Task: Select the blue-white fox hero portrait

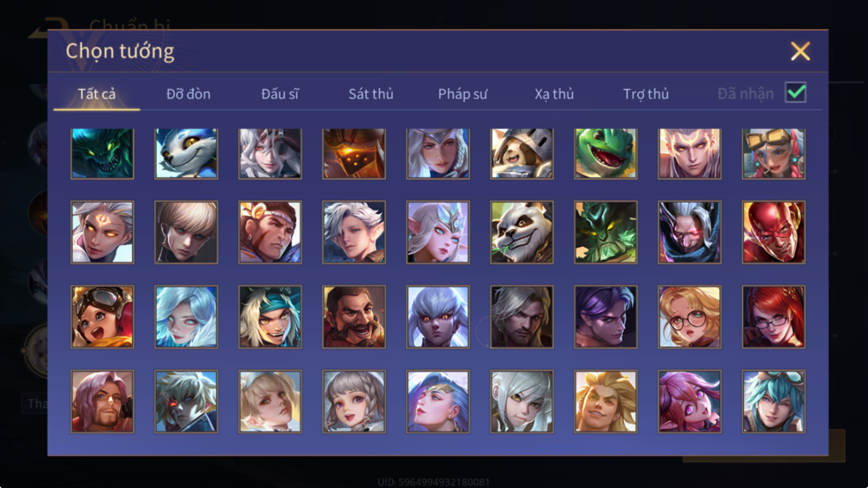Action: tap(186, 154)
